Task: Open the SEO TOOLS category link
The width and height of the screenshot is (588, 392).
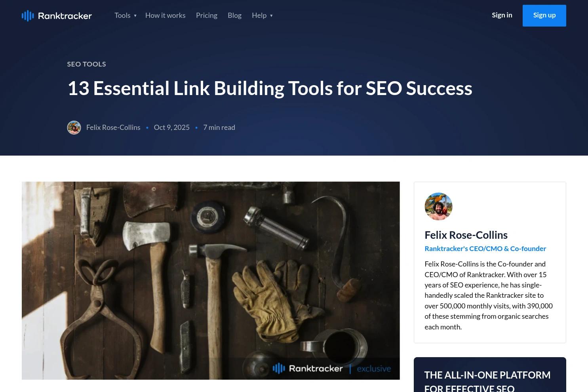Action: coord(86,64)
